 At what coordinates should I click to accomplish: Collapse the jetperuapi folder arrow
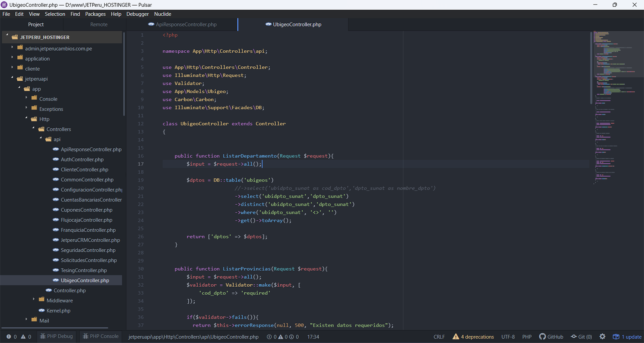[12, 78]
